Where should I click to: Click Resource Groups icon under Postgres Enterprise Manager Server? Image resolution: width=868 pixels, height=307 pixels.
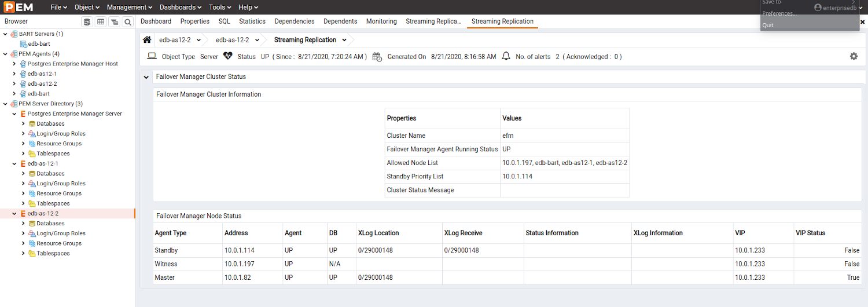pos(32,144)
